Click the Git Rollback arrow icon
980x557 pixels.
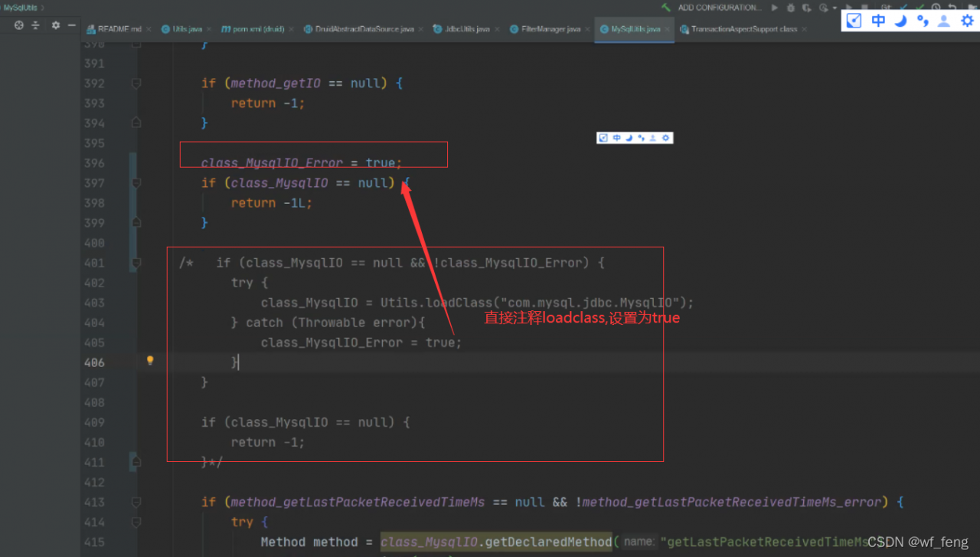click(952, 7)
